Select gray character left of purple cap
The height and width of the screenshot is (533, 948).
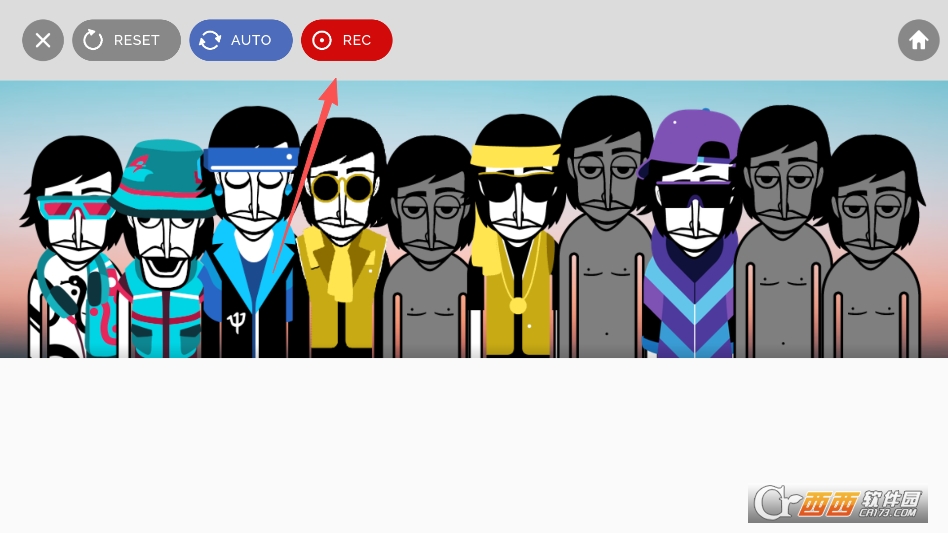[604, 230]
